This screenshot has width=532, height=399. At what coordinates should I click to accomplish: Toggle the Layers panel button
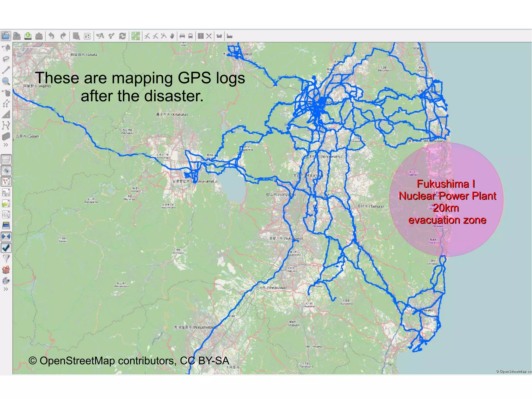coord(6,159)
